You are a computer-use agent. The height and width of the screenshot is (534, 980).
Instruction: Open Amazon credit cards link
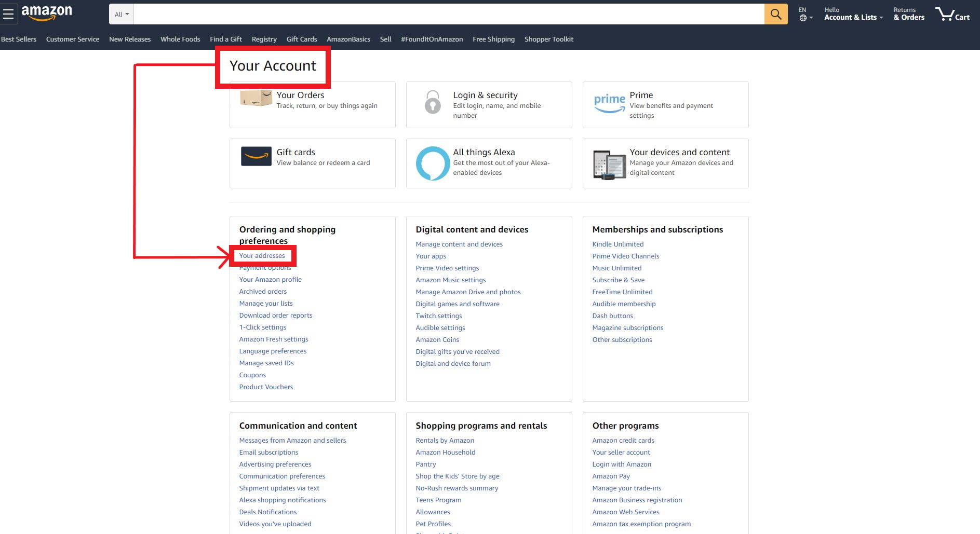(x=623, y=440)
